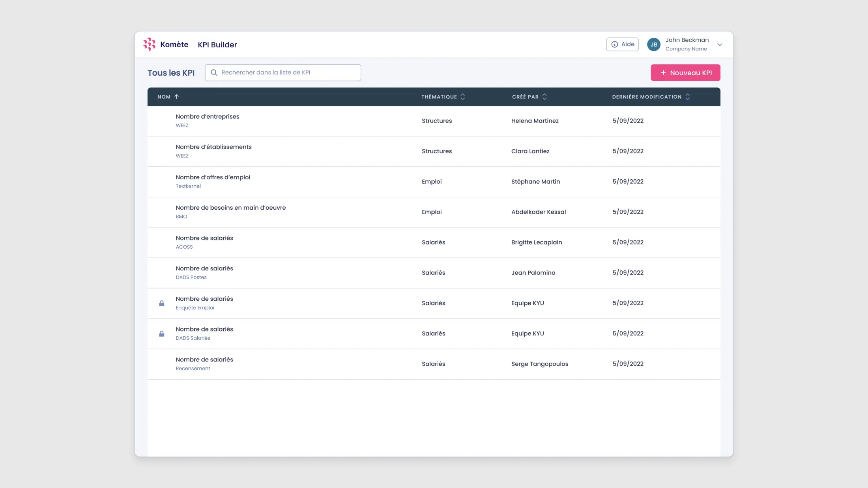This screenshot has height=488, width=868.
Task: Click the info icon in Aide button
Action: coord(614,44)
